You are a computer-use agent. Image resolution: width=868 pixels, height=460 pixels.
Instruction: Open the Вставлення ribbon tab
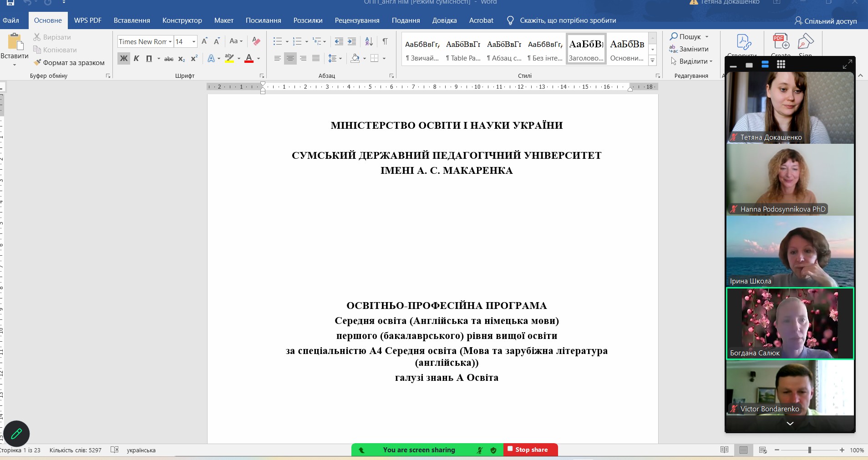(x=132, y=20)
